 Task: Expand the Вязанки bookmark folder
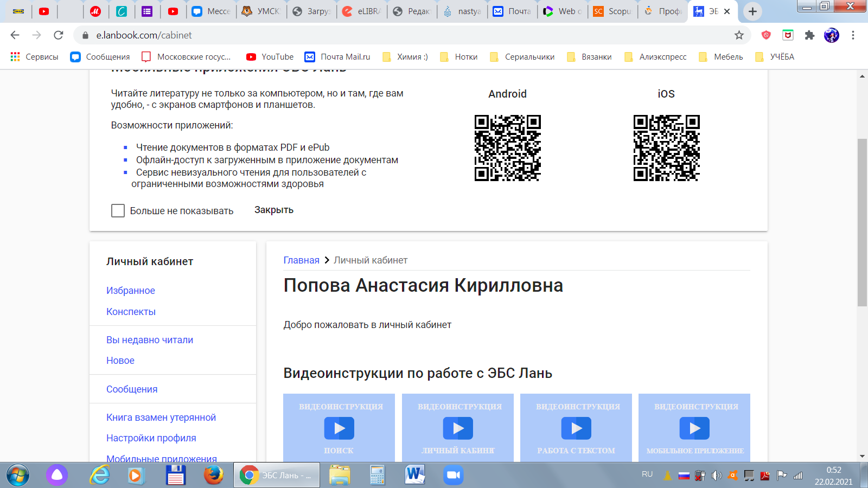coord(589,57)
